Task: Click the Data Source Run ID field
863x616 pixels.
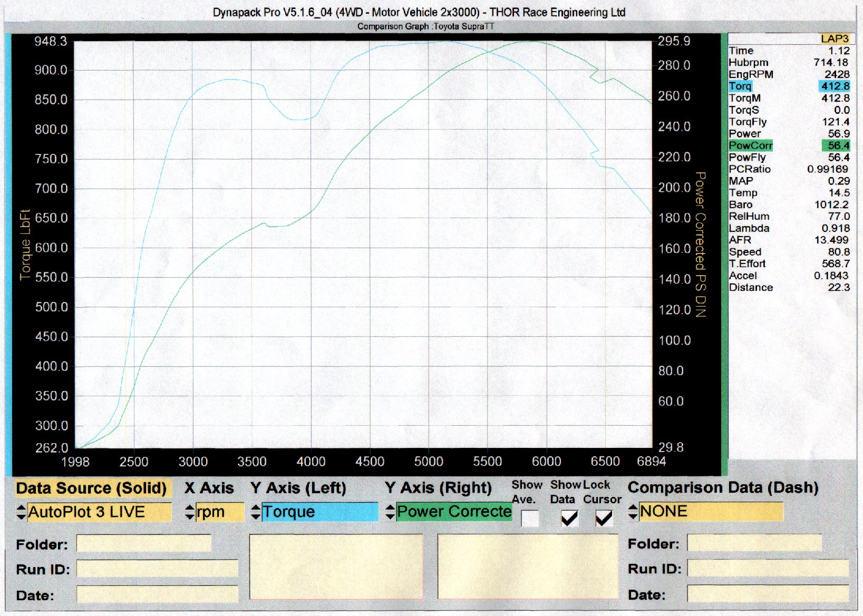Action: point(157,569)
